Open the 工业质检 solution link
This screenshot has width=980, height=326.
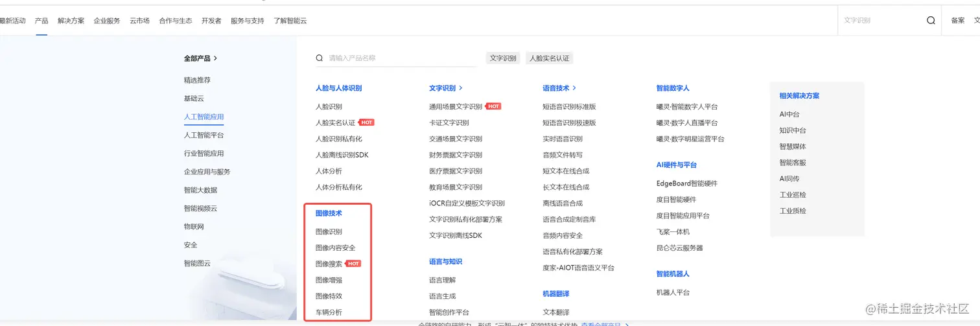click(793, 211)
